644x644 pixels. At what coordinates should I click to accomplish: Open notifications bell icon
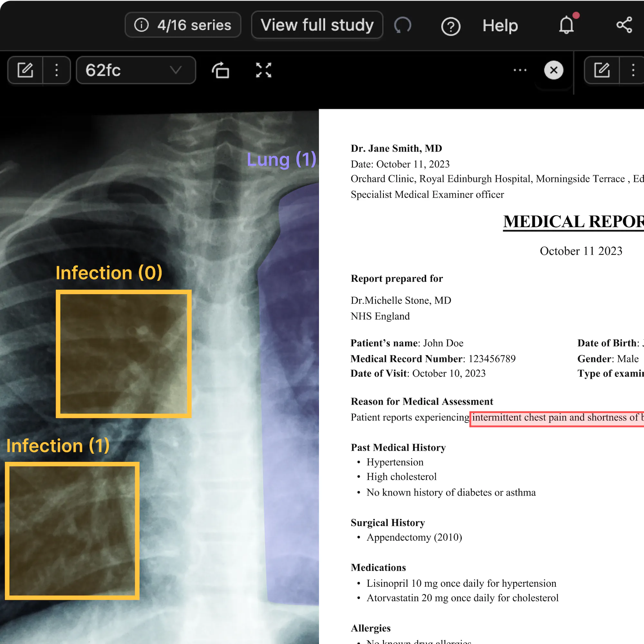point(567,25)
